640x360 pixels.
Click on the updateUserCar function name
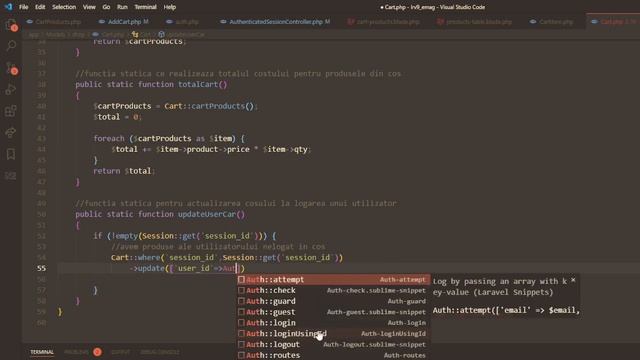(207, 214)
